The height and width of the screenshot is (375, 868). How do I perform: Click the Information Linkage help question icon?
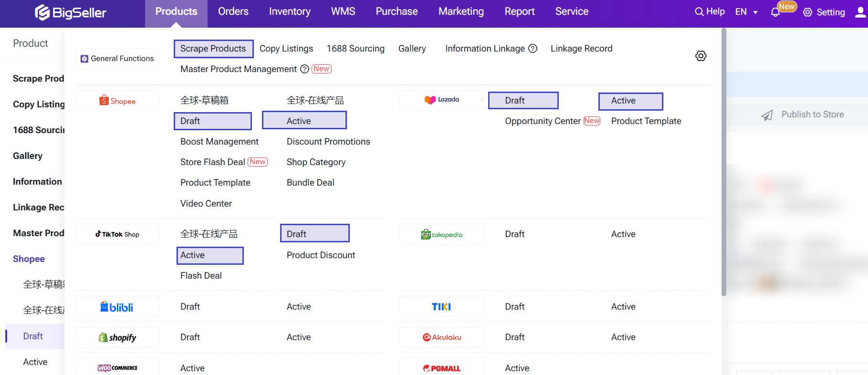[x=533, y=49]
